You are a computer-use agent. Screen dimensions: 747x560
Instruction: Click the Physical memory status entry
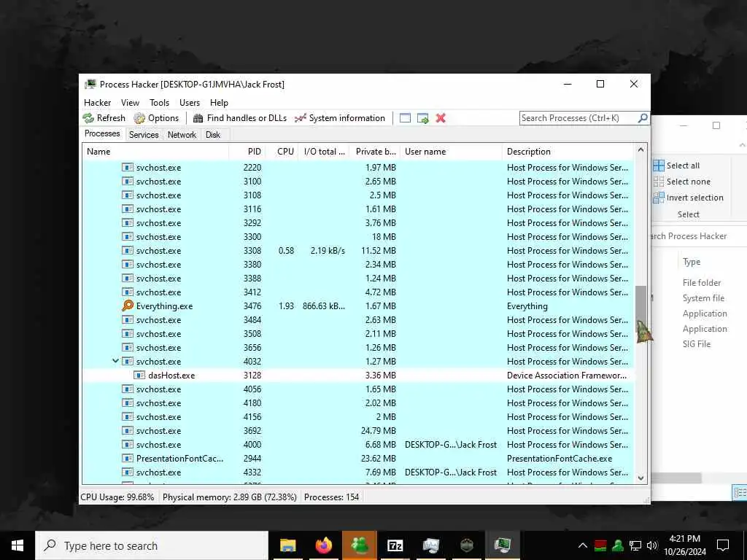pyautogui.click(x=230, y=497)
